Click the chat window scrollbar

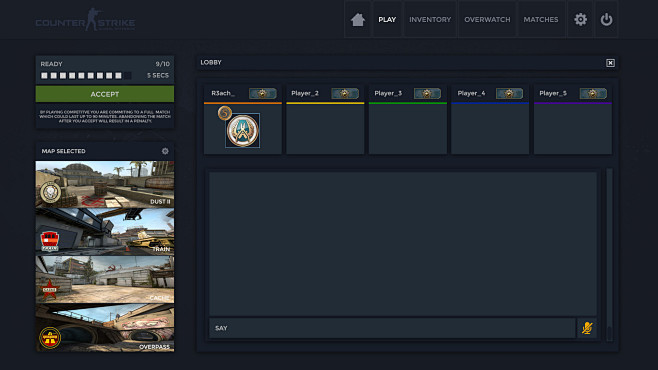coord(609,255)
